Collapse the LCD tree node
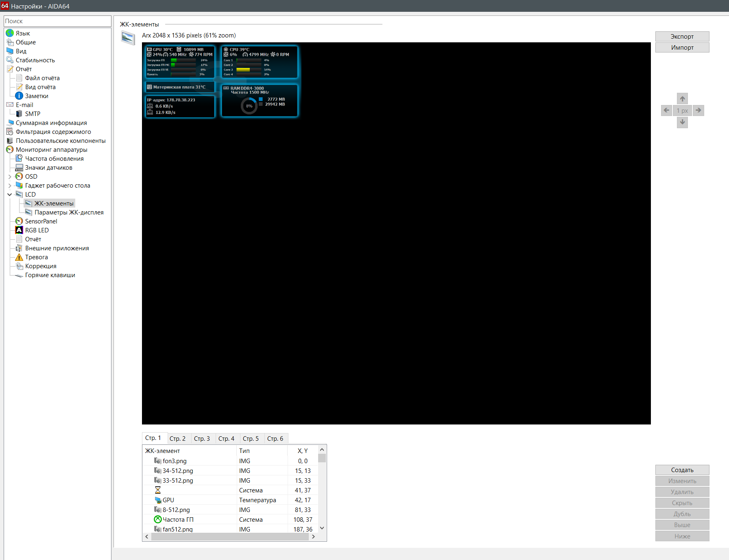729x560 pixels. (10, 195)
